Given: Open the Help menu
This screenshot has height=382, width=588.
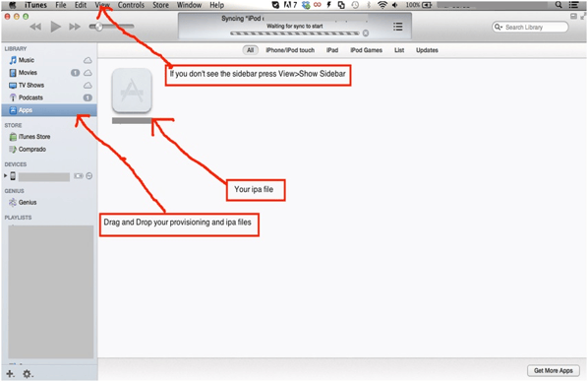Looking at the screenshot, I should [x=216, y=5].
